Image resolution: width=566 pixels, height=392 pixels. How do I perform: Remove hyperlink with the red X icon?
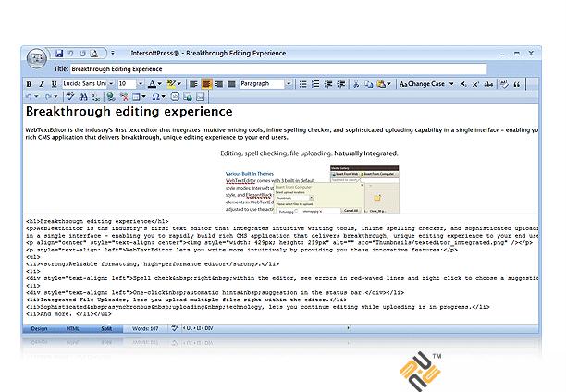point(124,97)
